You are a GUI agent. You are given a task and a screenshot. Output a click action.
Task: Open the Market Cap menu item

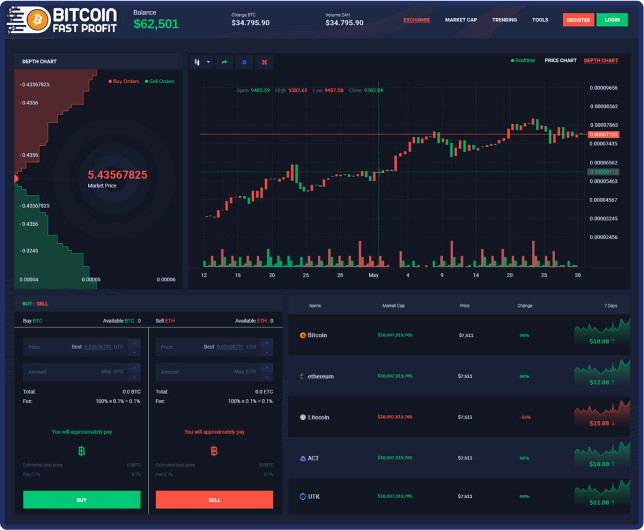coord(461,20)
